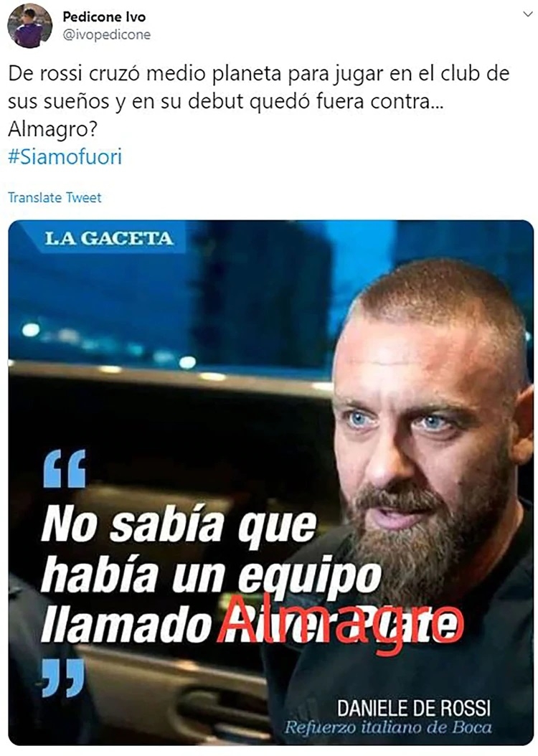Select the LA GACETA logo in image
This screenshot has height=756, width=538.
coord(109,238)
